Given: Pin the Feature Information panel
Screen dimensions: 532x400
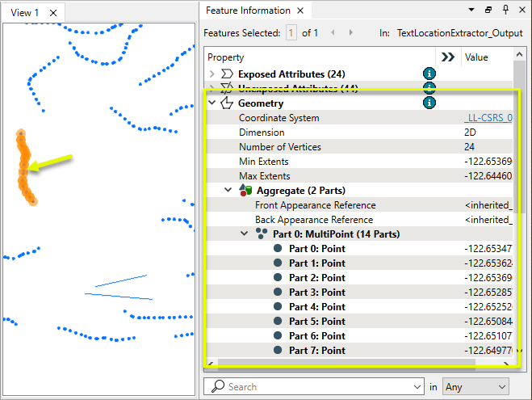Looking at the screenshot, I should coord(505,11).
